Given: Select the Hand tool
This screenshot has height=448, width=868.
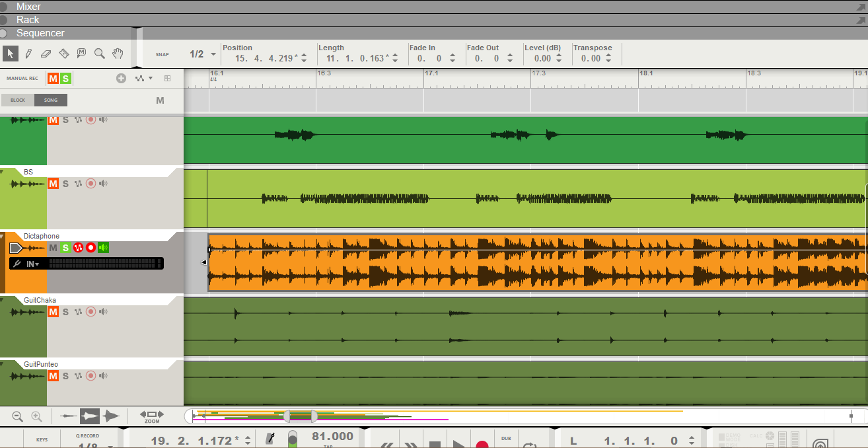Looking at the screenshot, I should 118,54.
